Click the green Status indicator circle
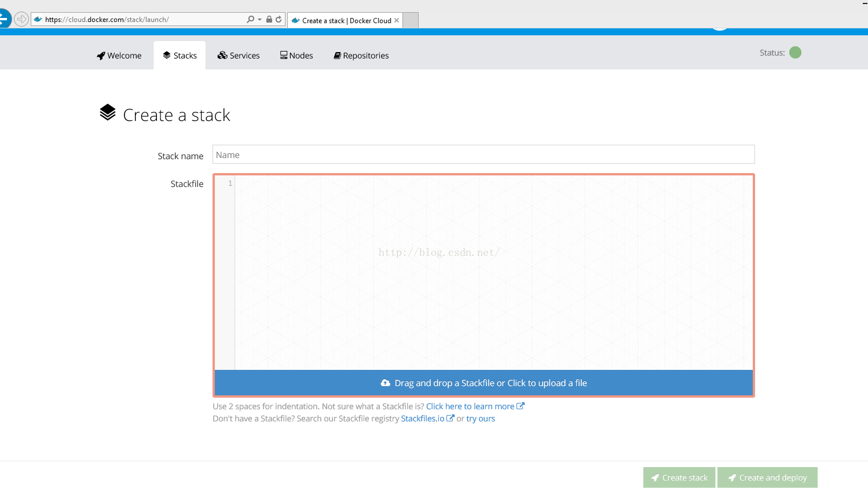The width and height of the screenshot is (868, 492). (796, 53)
